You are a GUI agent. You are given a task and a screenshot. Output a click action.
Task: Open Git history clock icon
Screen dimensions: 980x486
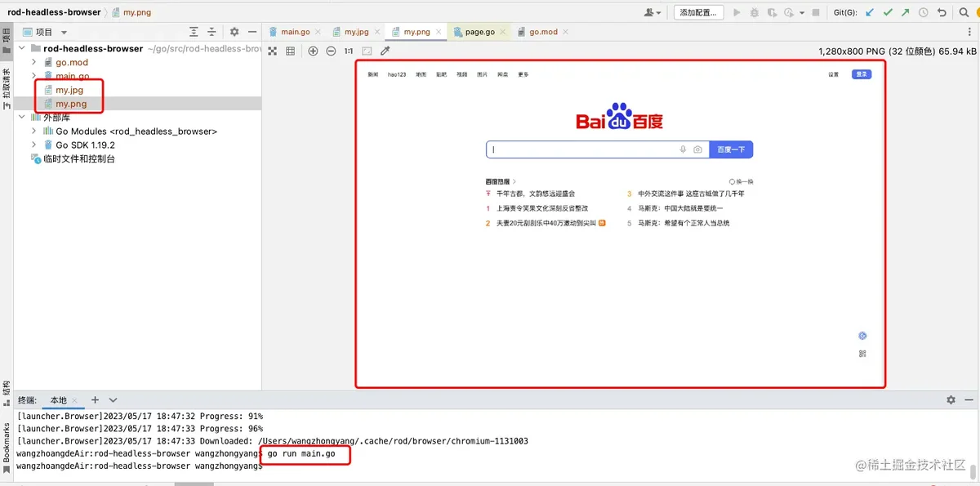(924, 12)
